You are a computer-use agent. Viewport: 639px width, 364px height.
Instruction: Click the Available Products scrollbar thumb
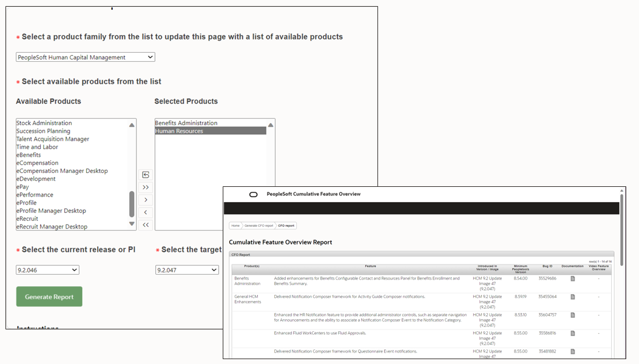pyautogui.click(x=132, y=204)
